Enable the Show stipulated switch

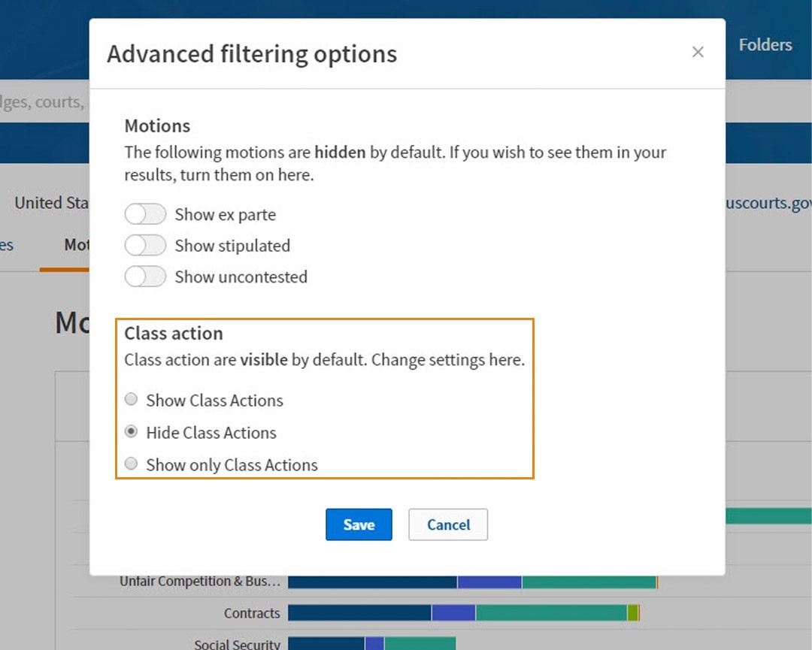click(145, 246)
